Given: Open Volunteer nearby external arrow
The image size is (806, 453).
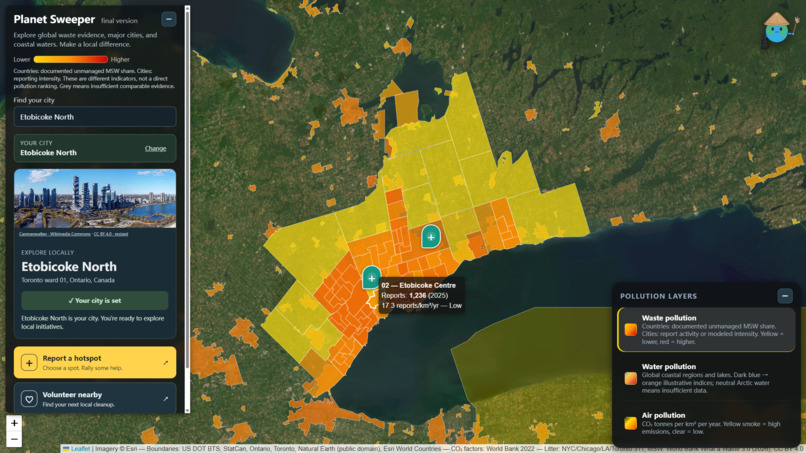Looking at the screenshot, I should [x=166, y=398].
